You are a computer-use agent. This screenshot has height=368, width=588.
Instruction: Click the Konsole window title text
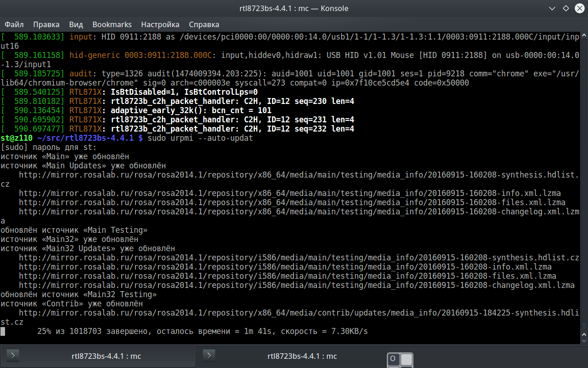point(294,8)
